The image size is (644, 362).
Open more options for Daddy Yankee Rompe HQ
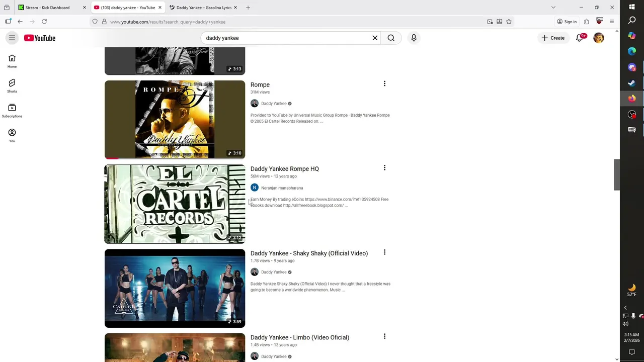coord(384,168)
